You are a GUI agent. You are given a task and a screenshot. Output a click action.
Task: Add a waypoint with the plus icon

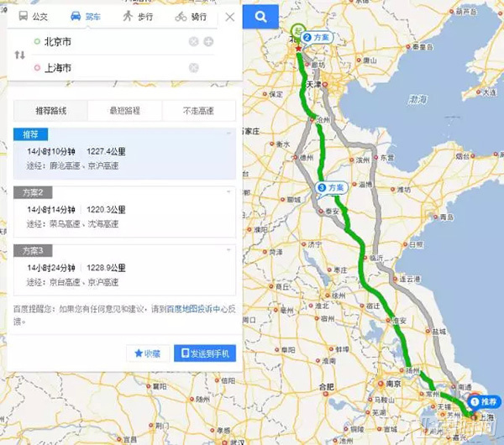[x=208, y=41]
